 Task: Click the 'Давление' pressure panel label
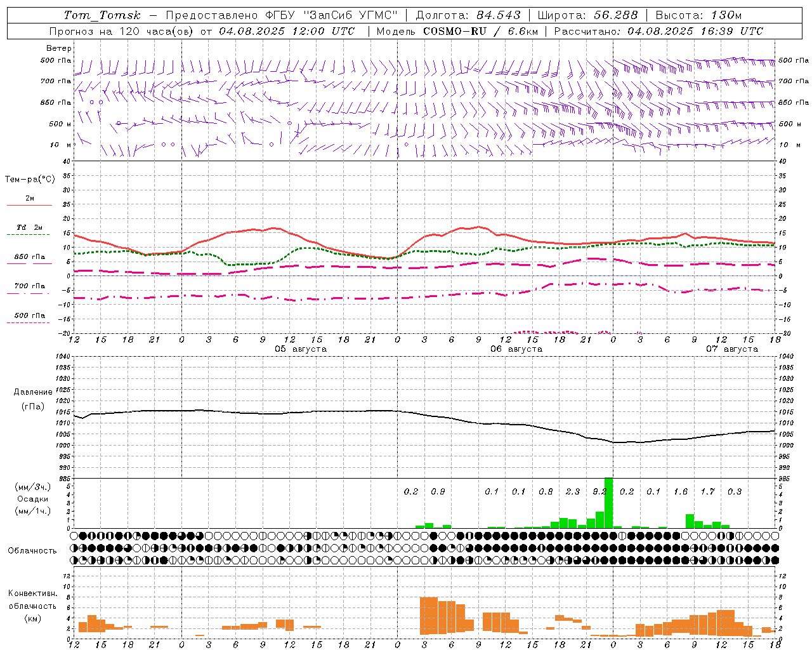click(x=33, y=392)
